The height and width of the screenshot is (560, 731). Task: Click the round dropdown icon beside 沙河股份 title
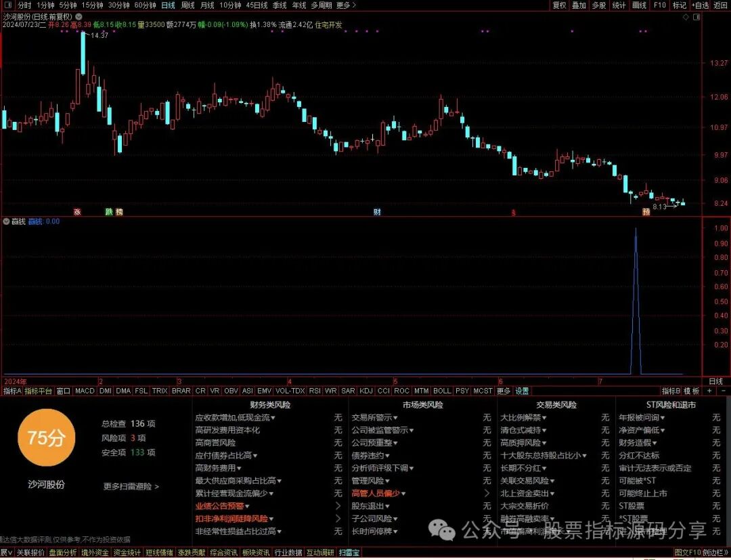(x=79, y=16)
